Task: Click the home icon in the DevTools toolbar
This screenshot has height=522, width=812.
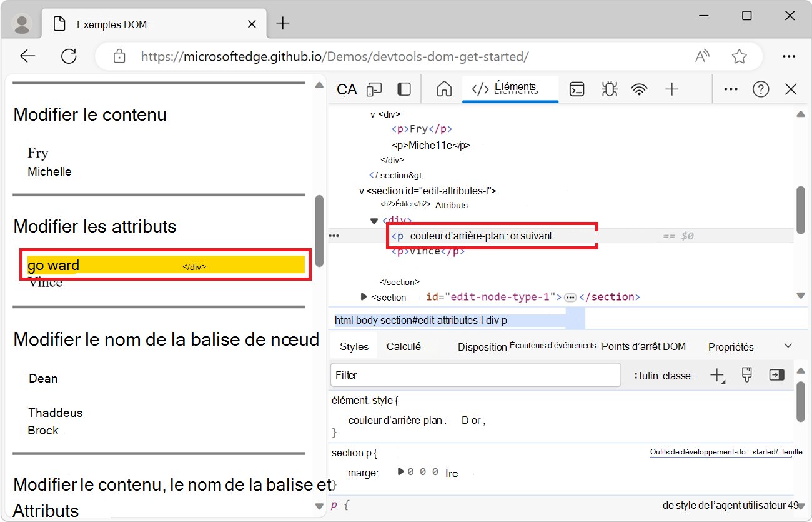Action: click(443, 89)
